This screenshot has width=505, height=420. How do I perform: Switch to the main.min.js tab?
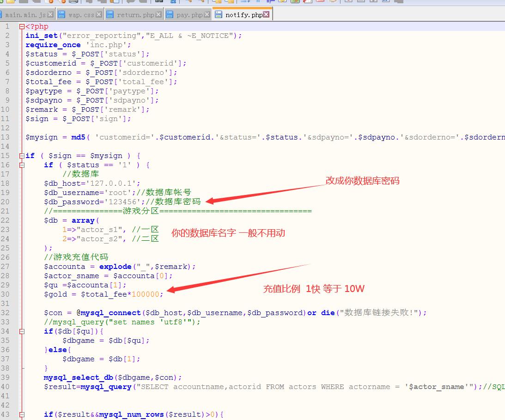coord(25,15)
